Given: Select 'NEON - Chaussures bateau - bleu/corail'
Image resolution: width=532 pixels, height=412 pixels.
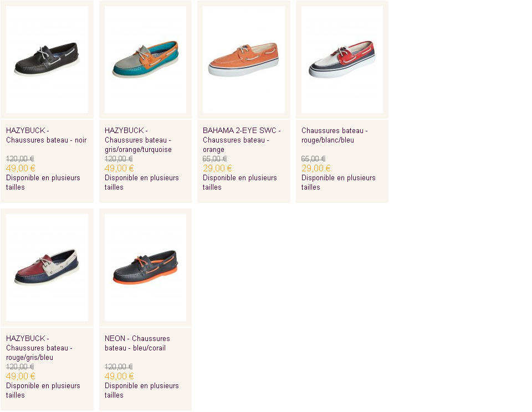Looking at the screenshot, I should [137, 343].
